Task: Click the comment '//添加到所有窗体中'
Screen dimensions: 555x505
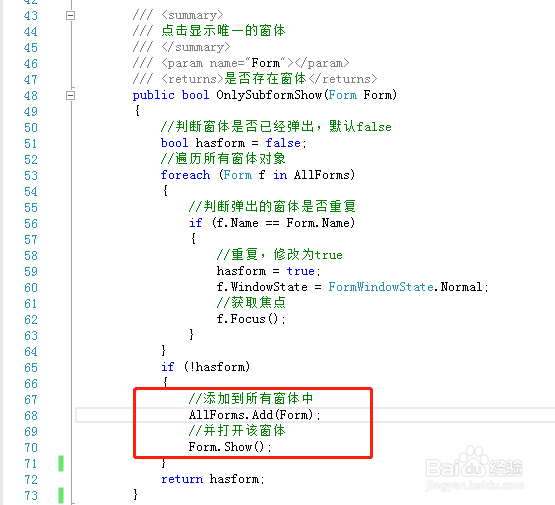Action: point(251,398)
